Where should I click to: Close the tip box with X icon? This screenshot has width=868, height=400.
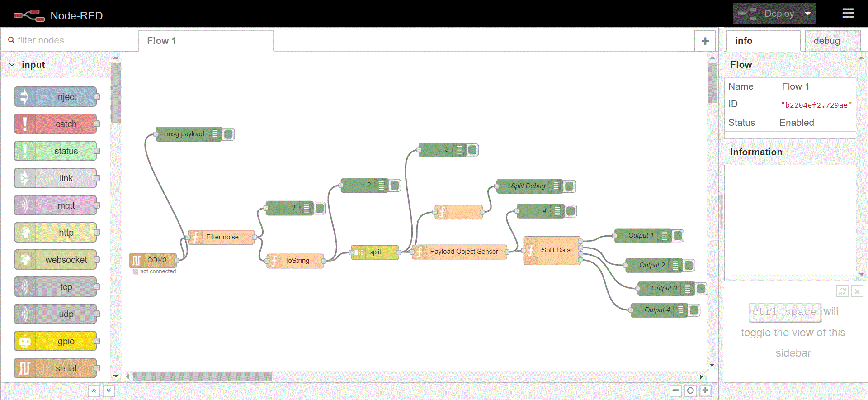tap(857, 291)
